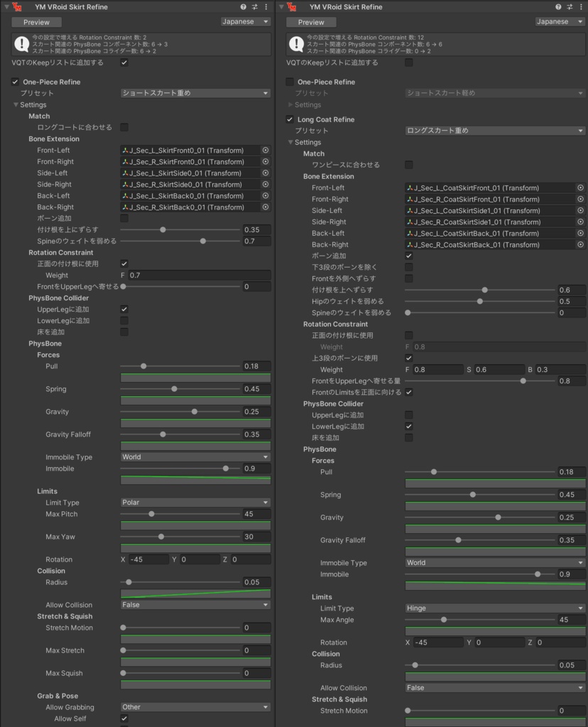Enable ロングコートに合わせる checkbox

click(x=124, y=127)
